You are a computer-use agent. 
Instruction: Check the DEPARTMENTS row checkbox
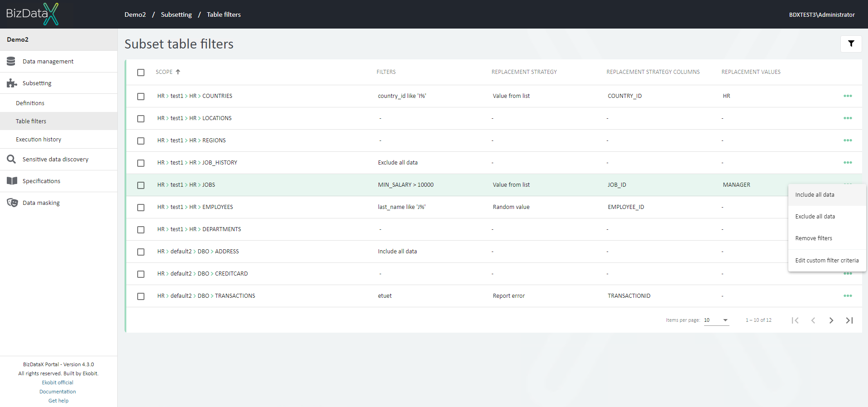click(x=141, y=230)
